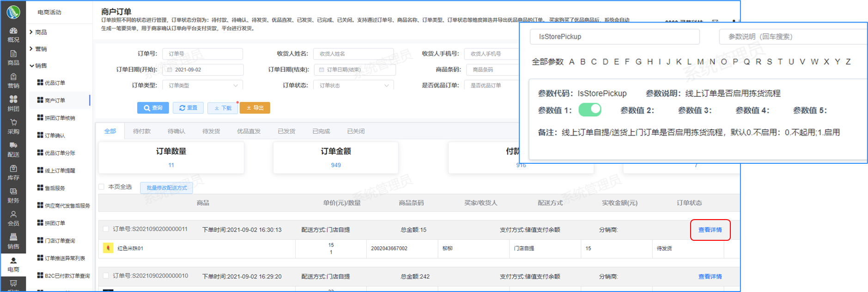The width and height of the screenshot is (868, 292).
Task: Click the 订单号 input field
Action: point(202,54)
